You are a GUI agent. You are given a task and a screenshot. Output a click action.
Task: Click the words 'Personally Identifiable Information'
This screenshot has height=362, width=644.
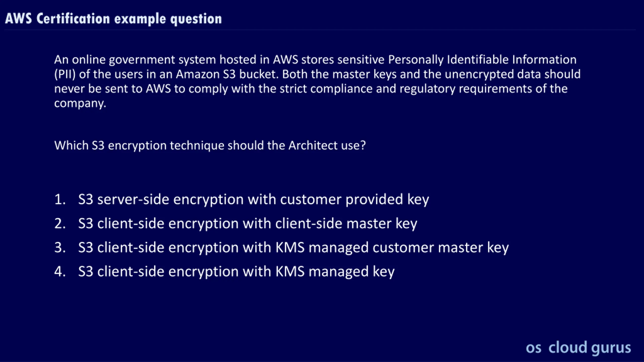[x=482, y=60]
